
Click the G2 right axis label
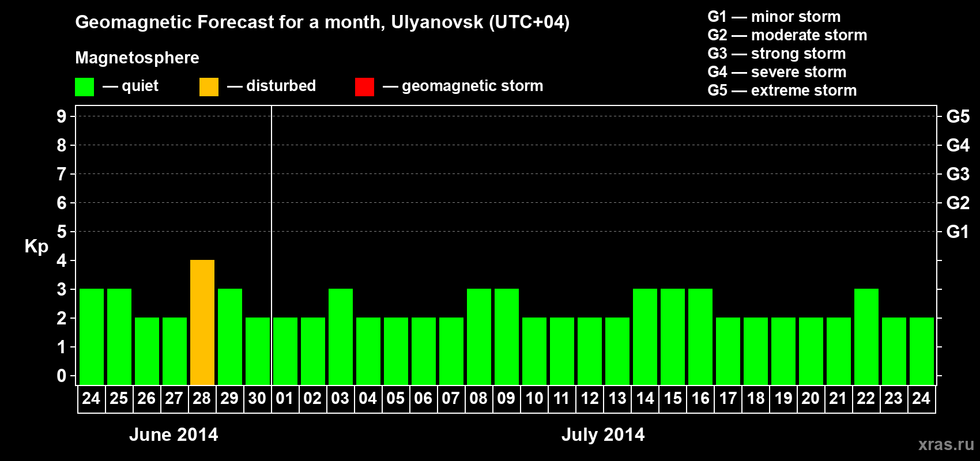tap(958, 203)
